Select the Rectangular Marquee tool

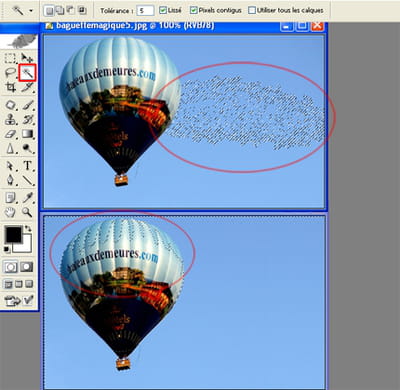pos(11,58)
